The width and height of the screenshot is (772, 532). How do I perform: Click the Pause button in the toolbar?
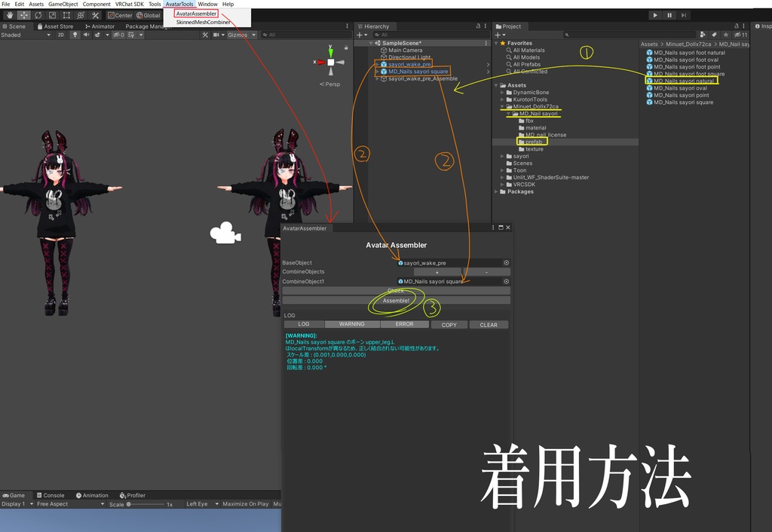(668, 14)
